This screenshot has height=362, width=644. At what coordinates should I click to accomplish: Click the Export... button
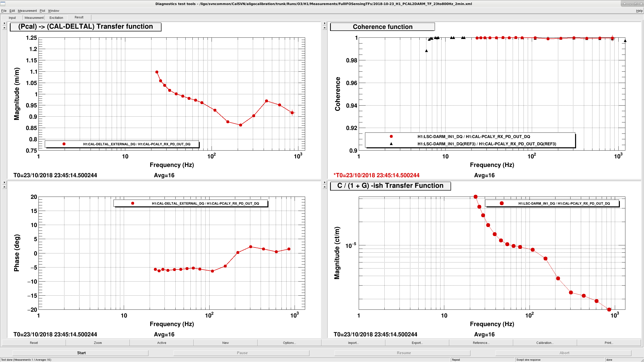point(417,343)
